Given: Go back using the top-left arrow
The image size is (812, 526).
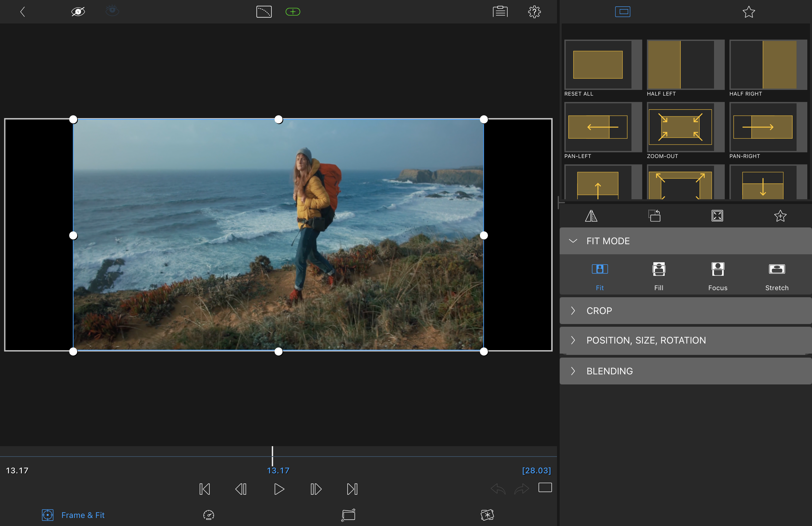Looking at the screenshot, I should pos(22,12).
